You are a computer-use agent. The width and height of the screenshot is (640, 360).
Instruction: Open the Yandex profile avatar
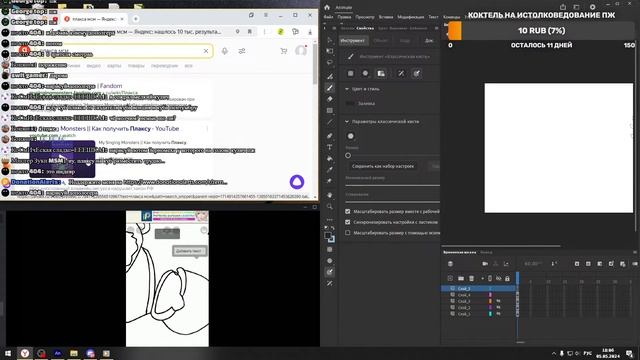[301, 51]
